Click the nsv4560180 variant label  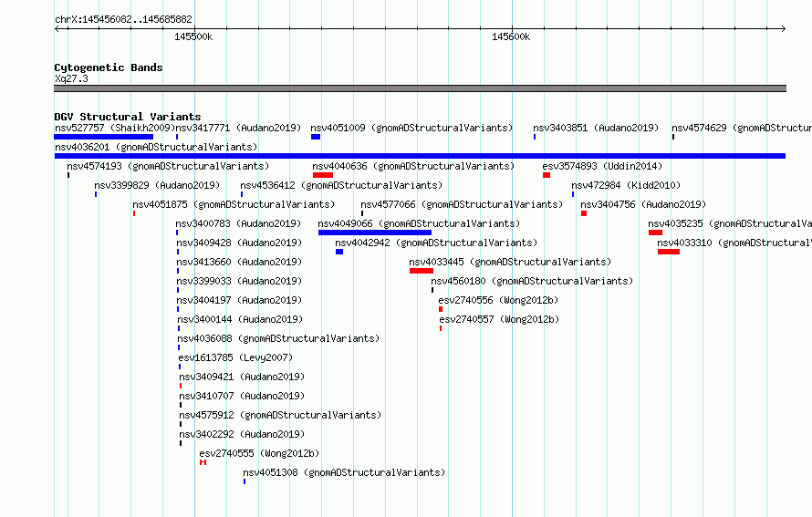tap(532, 281)
